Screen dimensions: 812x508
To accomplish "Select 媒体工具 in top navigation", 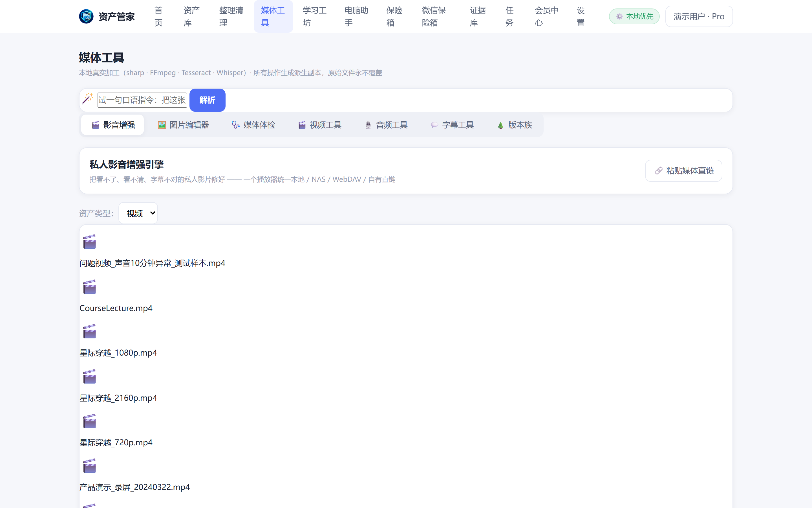I will 273,16.
